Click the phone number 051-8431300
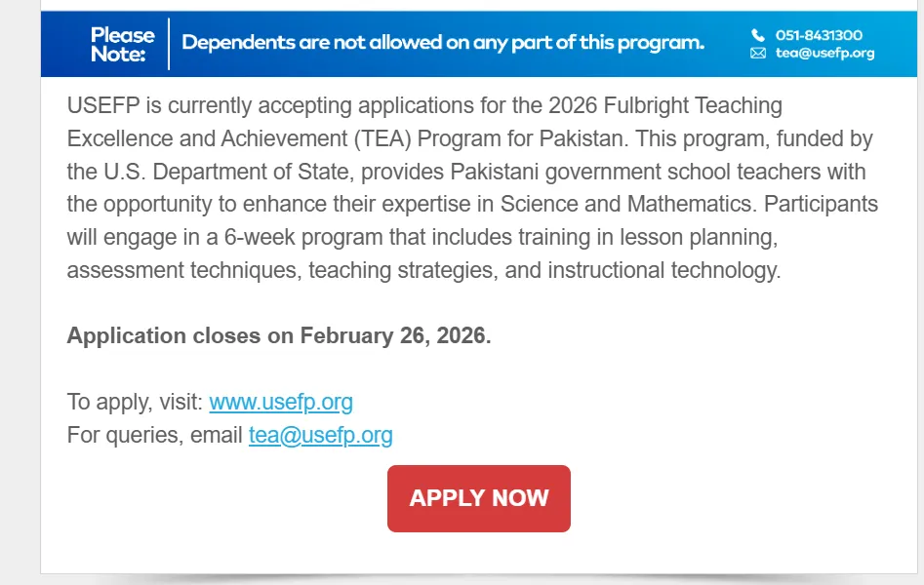 (x=819, y=35)
